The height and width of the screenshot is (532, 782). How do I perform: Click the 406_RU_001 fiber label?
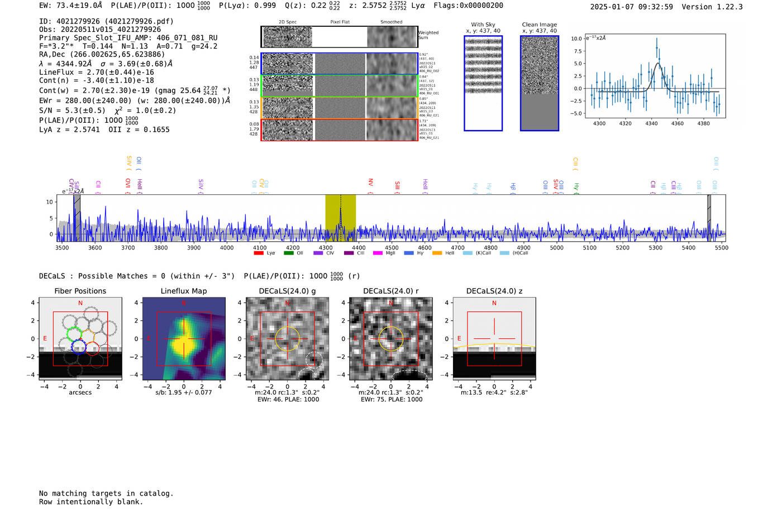tap(429, 93)
